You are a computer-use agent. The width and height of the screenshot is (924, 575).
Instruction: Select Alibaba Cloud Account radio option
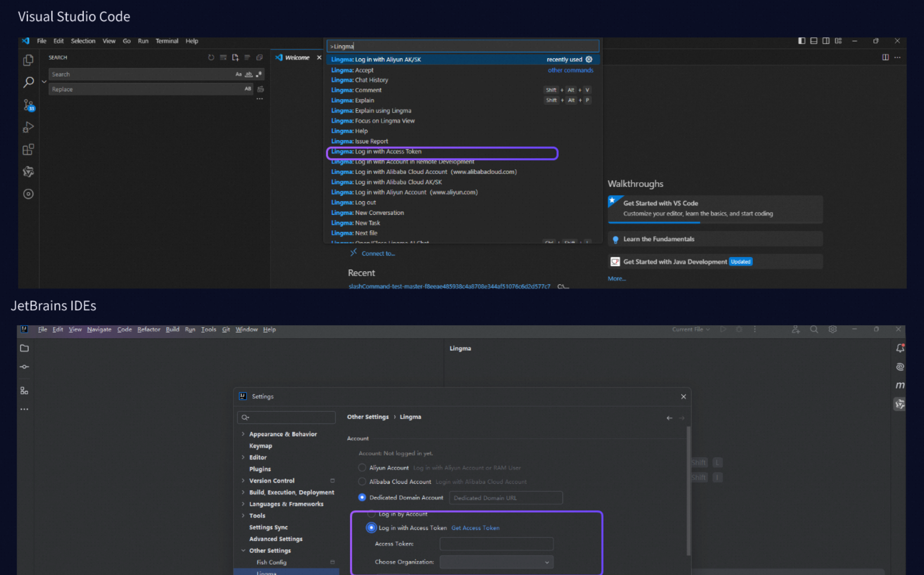click(x=362, y=481)
